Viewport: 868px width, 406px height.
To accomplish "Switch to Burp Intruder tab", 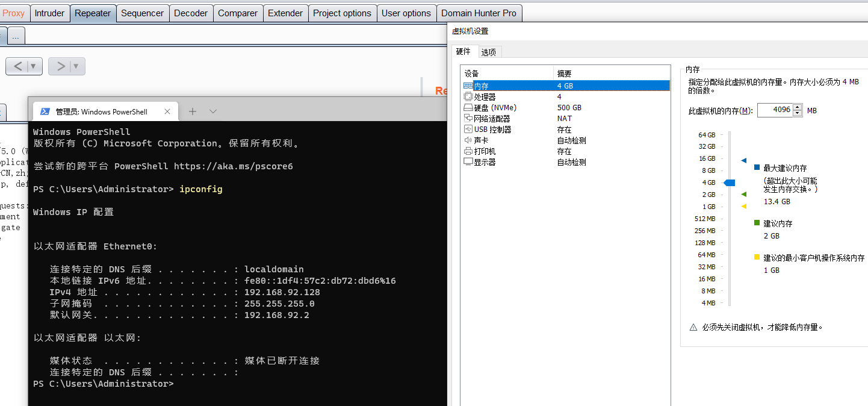I will tap(49, 13).
